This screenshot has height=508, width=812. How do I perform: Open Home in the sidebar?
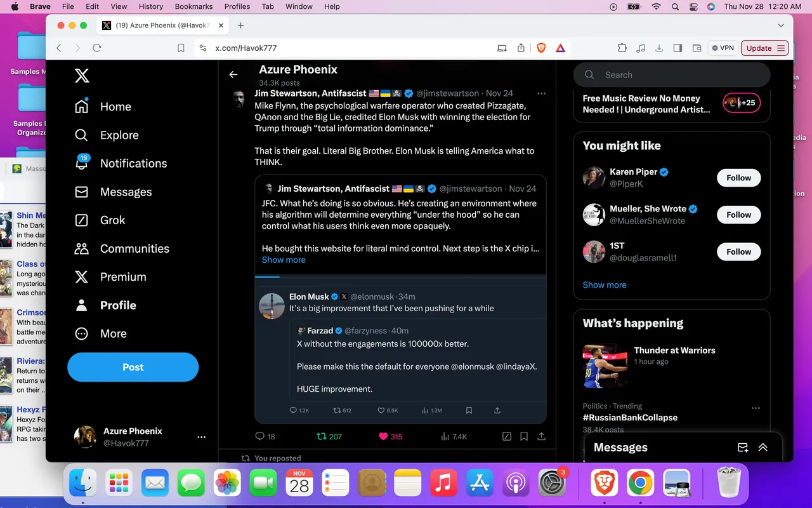click(103, 107)
